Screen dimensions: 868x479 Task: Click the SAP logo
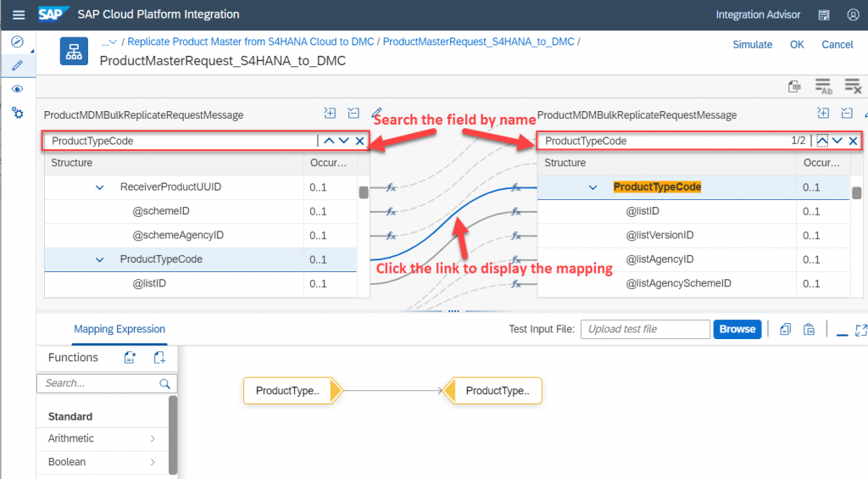53,14
